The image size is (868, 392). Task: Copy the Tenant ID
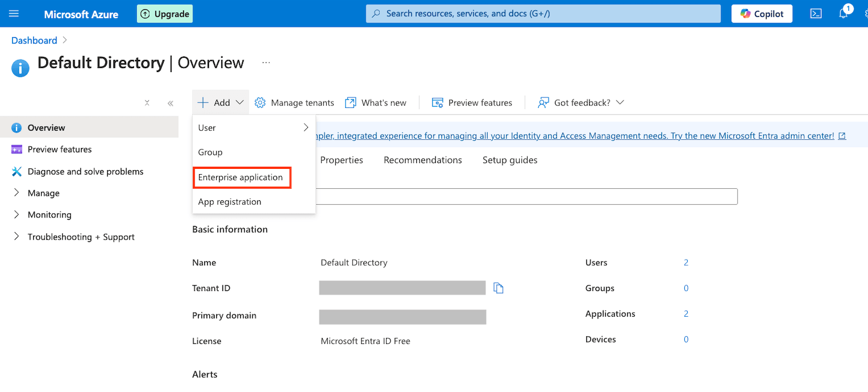(x=498, y=288)
